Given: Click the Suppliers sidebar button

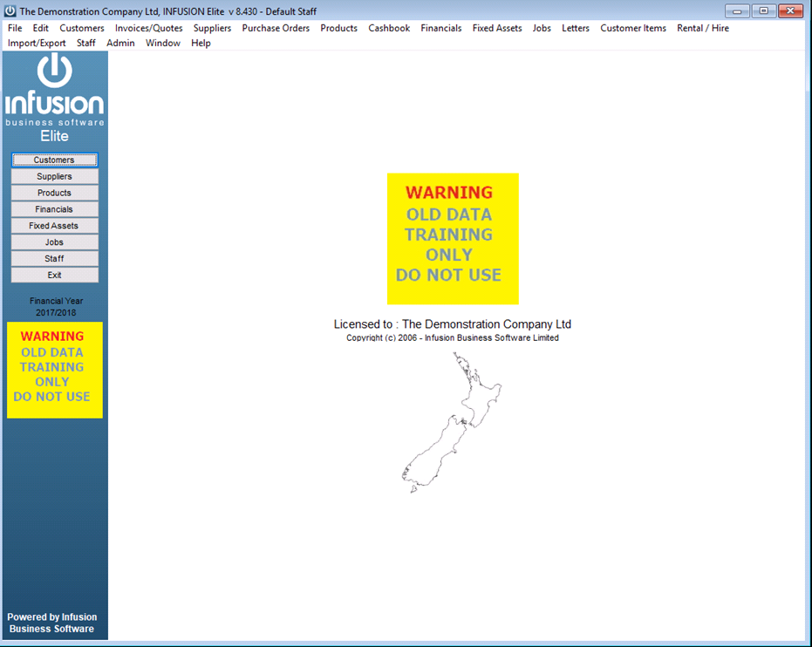Looking at the screenshot, I should (54, 176).
